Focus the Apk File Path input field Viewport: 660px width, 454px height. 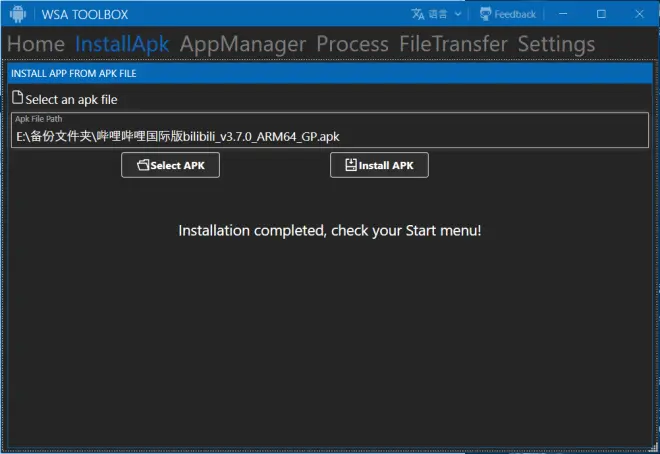pos(330,130)
